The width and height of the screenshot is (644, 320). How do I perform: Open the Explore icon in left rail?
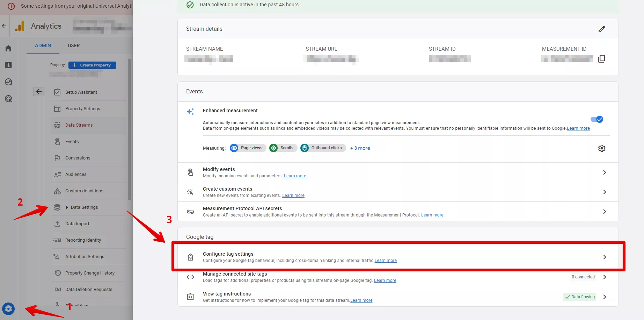(x=8, y=82)
